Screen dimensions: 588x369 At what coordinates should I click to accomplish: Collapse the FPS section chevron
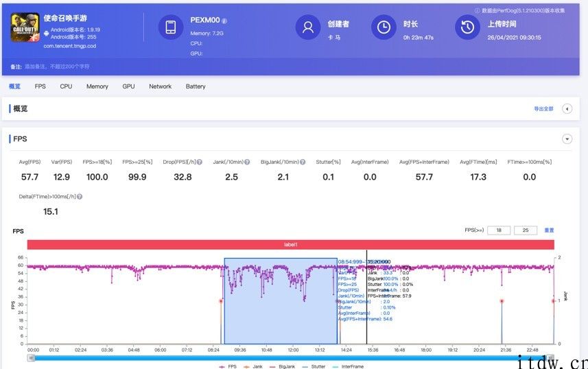pyautogui.click(x=567, y=139)
